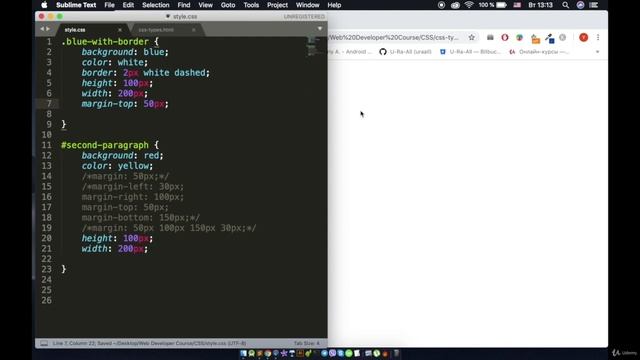640x360 pixels.
Task: Click line number 7 in gutter
Action: point(49,104)
